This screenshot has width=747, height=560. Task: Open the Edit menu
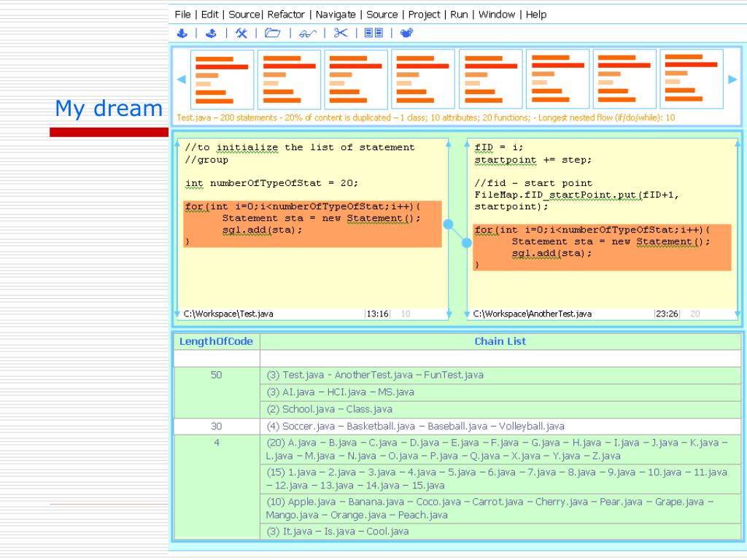[x=209, y=15]
